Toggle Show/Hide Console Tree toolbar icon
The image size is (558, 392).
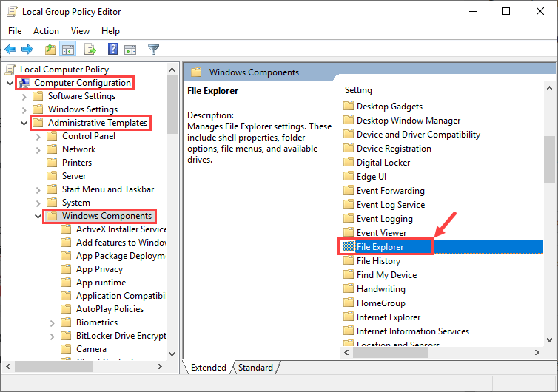(67, 50)
